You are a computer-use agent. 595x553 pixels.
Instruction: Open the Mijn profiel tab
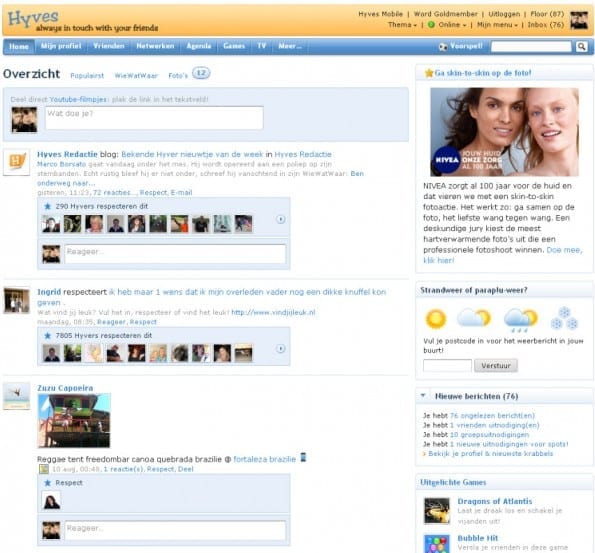point(61,46)
